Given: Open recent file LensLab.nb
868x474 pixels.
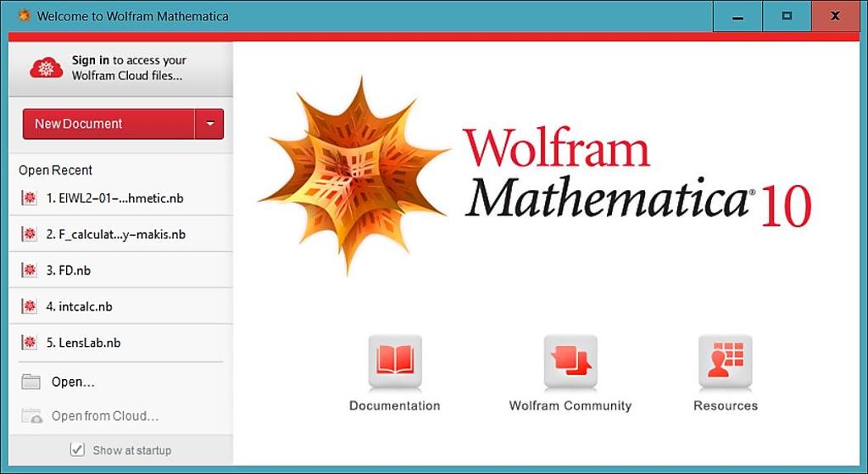Looking at the screenshot, I should 120,342.
